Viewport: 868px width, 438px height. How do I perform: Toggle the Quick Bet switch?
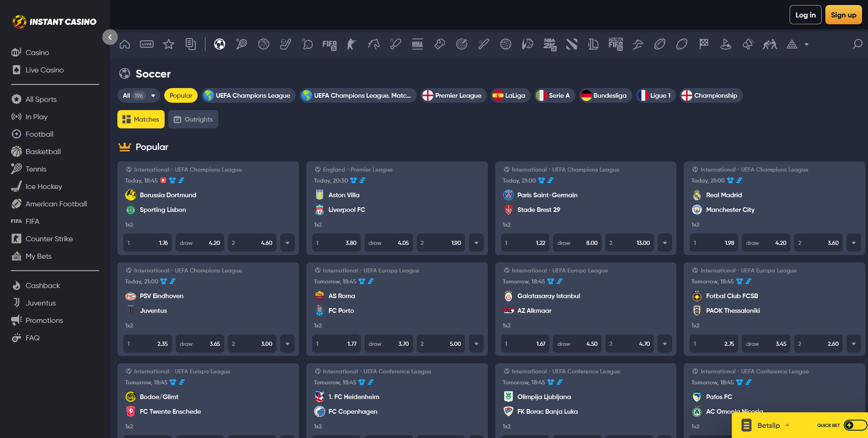pyautogui.click(x=855, y=425)
